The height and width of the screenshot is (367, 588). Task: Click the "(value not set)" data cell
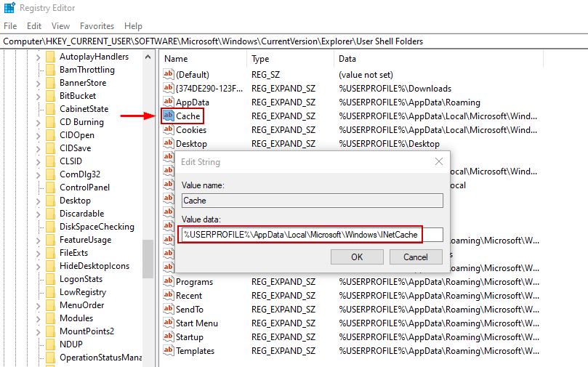(x=366, y=75)
